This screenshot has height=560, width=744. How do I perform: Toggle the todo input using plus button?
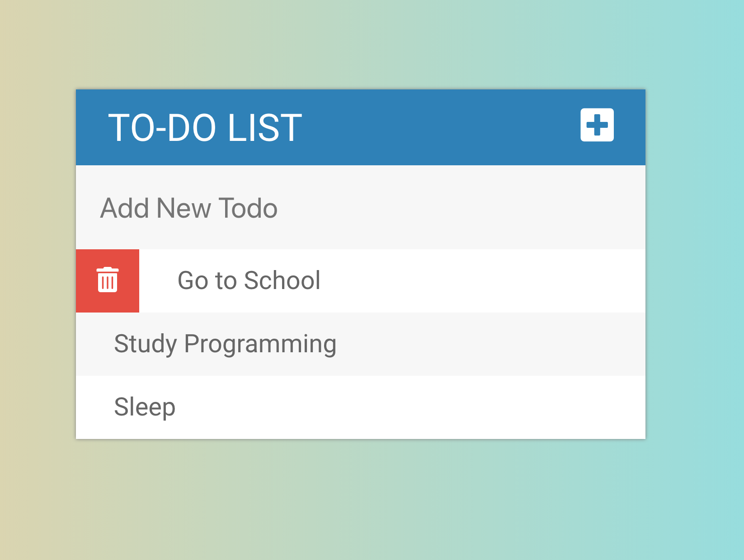point(597,125)
